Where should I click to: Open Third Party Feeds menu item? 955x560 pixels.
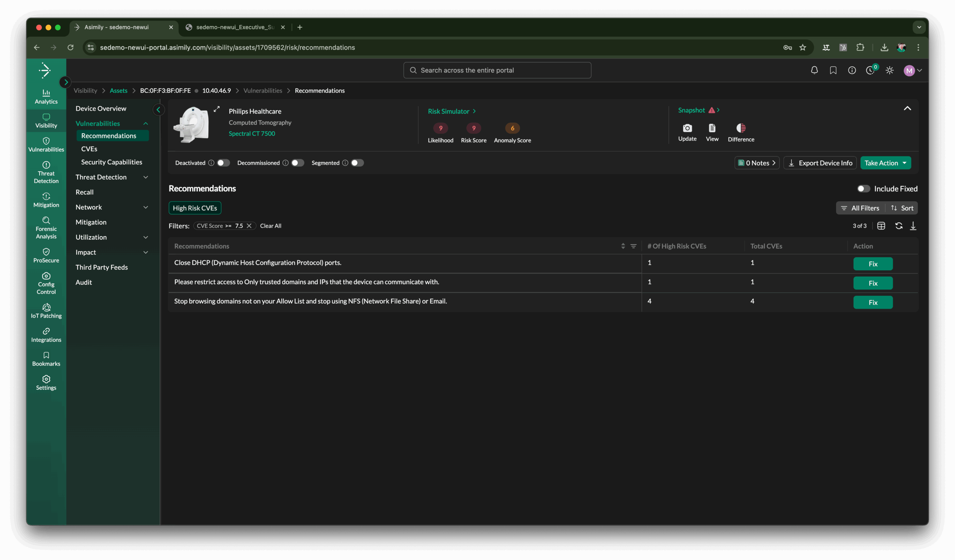pos(101,267)
